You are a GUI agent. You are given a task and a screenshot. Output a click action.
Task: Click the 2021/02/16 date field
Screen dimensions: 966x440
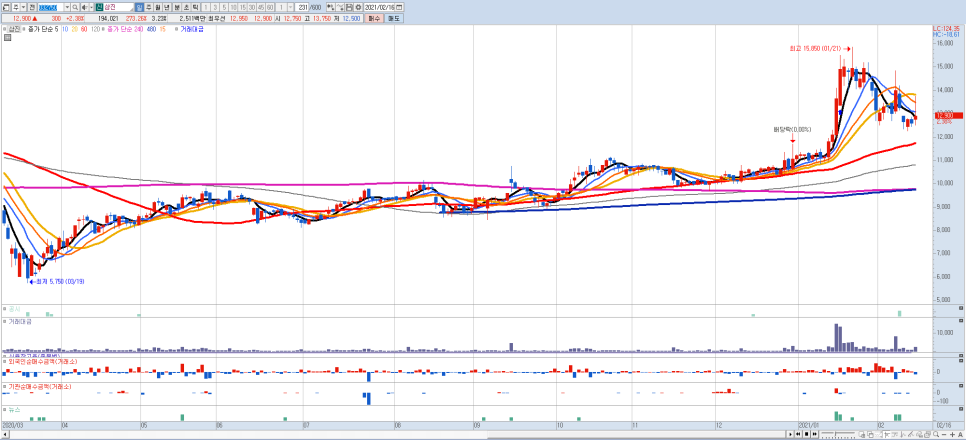coord(380,7)
